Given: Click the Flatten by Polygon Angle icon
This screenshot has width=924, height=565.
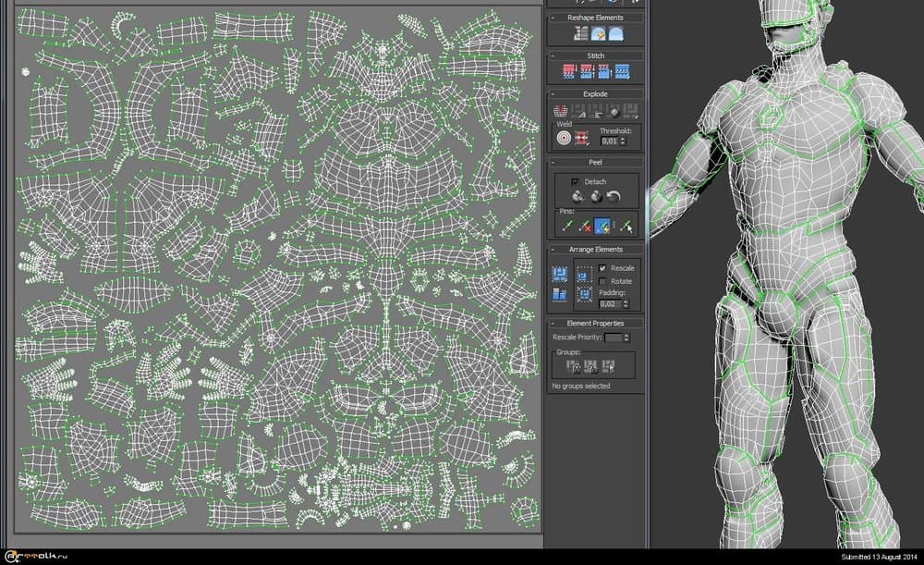Looking at the screenshot, I should [x=560, y=113].
